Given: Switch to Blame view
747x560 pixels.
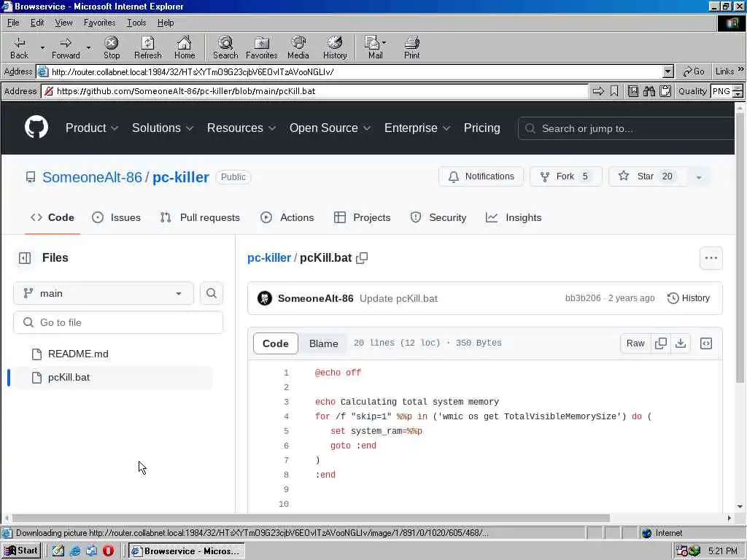Looking at the screenshot, I should pyautogui.click(x=323, y=343).
